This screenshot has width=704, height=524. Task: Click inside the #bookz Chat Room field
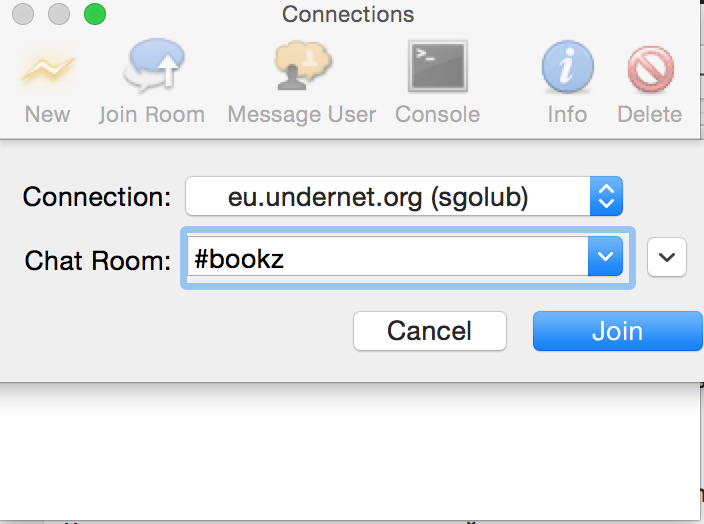(385, 259)
